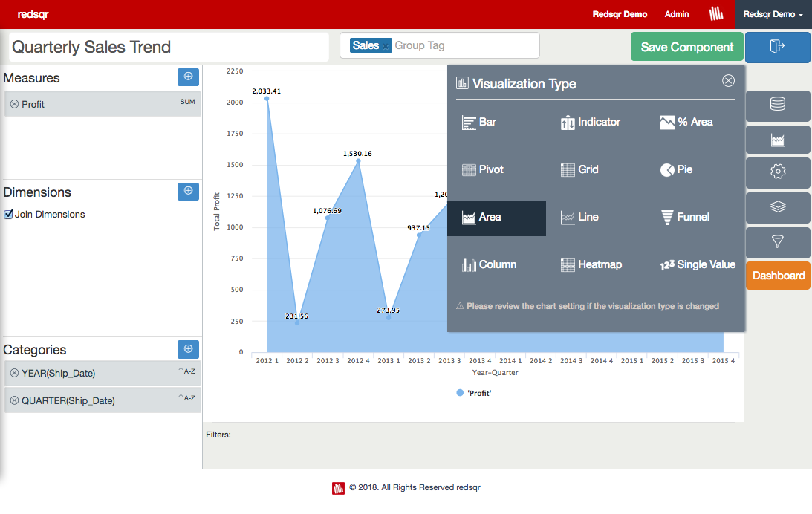This screenshot has height=514, width=812.
Task: Click the 937.15 data point label
Action: pyautogui.click(x=418, y=228)
